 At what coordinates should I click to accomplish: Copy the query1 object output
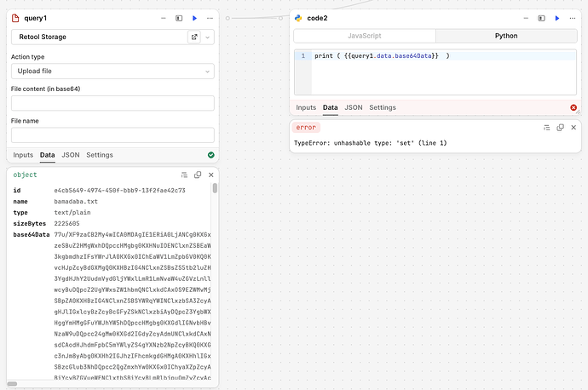198,175
